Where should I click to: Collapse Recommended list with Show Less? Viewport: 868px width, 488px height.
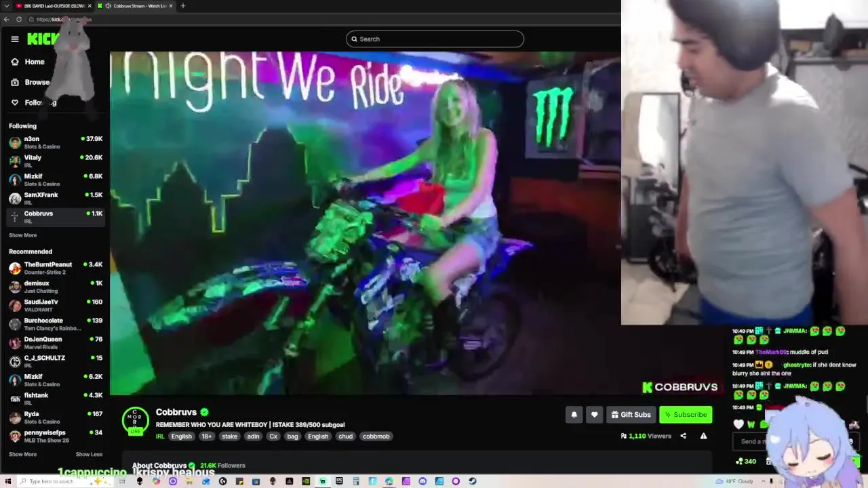pyautogui.click(x=89, y=454)
